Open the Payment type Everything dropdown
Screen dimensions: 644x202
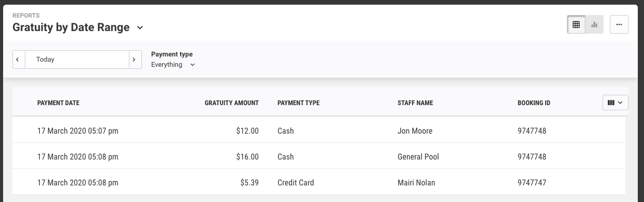[173, 65]
